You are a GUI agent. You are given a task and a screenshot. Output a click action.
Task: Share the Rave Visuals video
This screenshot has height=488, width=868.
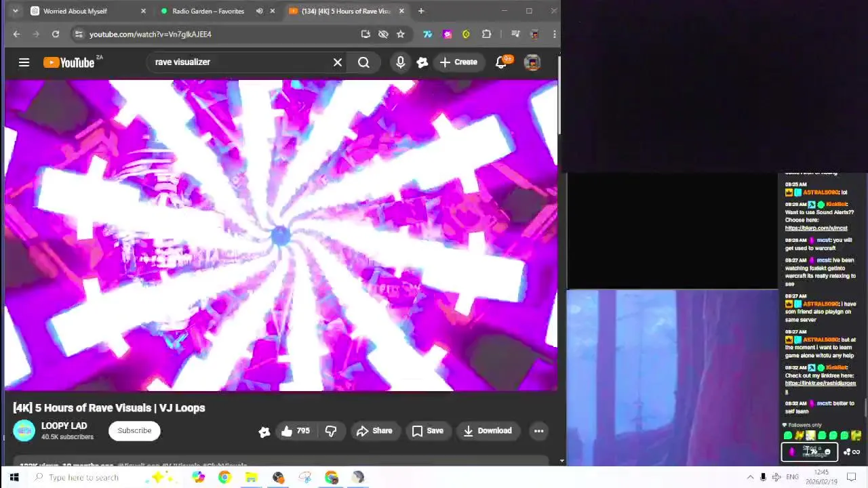(x=374, y=431)
